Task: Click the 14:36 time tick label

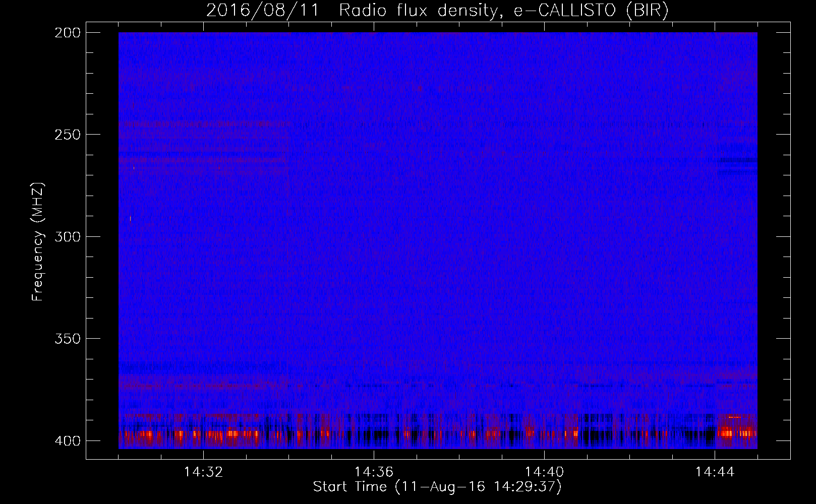Action: (374, 472)
